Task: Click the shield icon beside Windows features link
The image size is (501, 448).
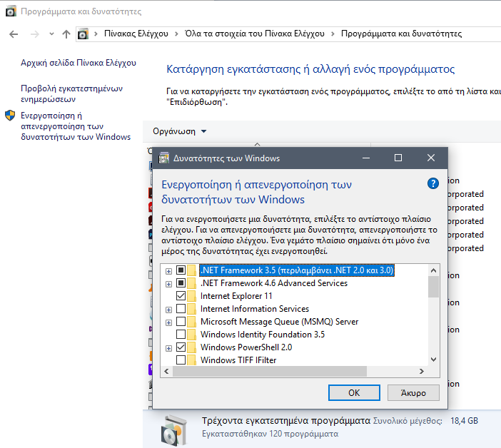Action: (10, 116)
